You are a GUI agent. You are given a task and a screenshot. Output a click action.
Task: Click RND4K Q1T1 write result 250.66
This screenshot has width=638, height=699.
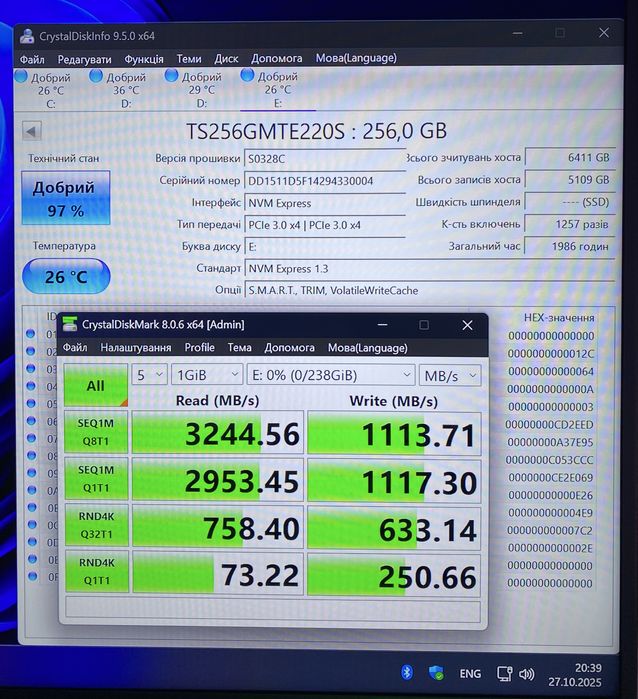[x=394, y=576]
